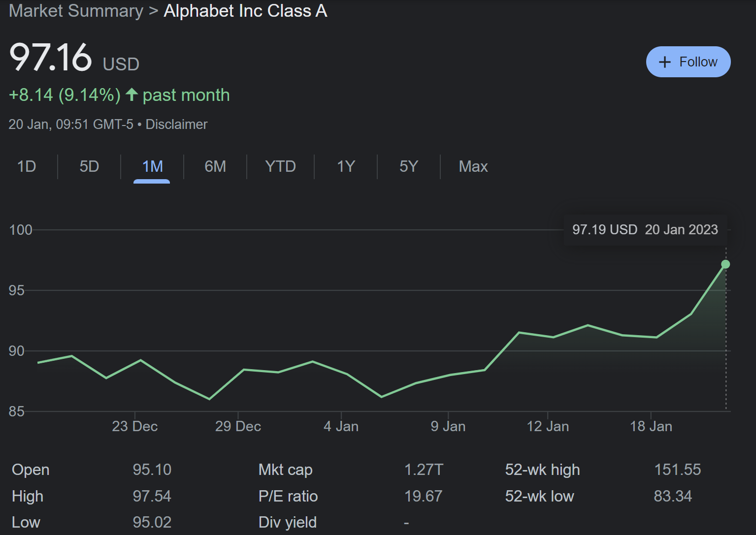
Task: Switch to the Max range tab
Action: coord(473,166)
